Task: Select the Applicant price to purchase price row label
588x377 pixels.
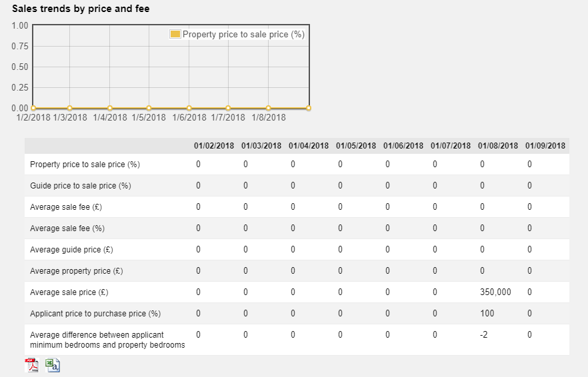Action: point(95,314)
